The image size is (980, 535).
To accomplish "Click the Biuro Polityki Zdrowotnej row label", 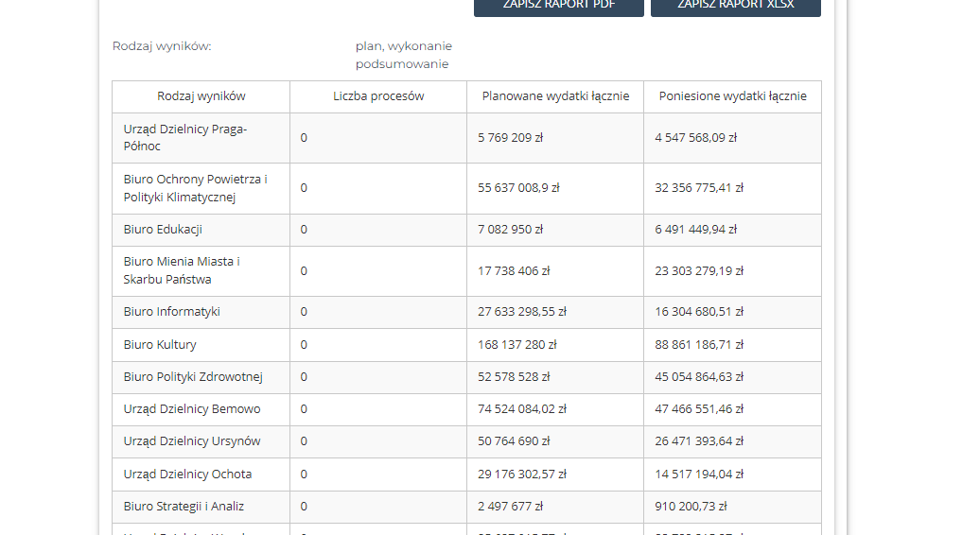I will pos(193,377).
